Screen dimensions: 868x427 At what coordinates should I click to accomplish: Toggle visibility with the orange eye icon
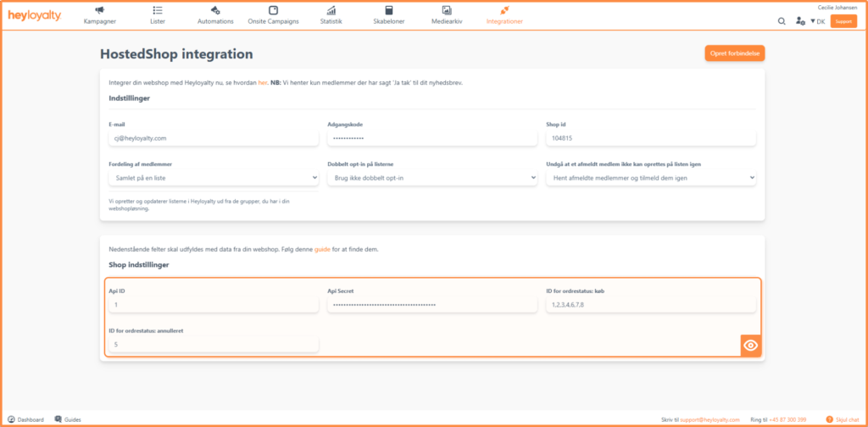tap(750, 346)
